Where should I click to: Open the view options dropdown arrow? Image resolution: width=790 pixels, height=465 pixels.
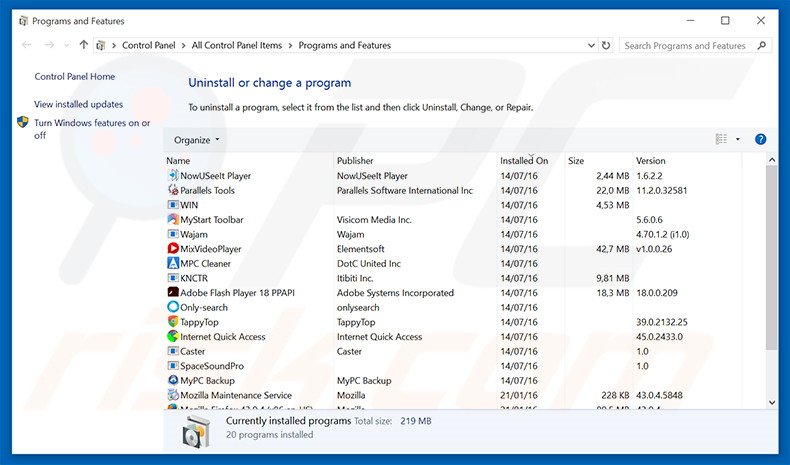(738, 140)
